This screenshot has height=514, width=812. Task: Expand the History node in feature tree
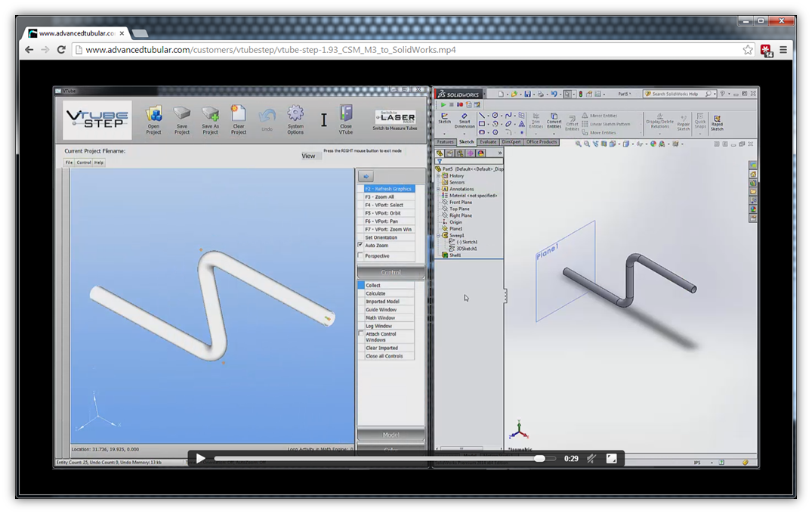(x=438, y=175)
